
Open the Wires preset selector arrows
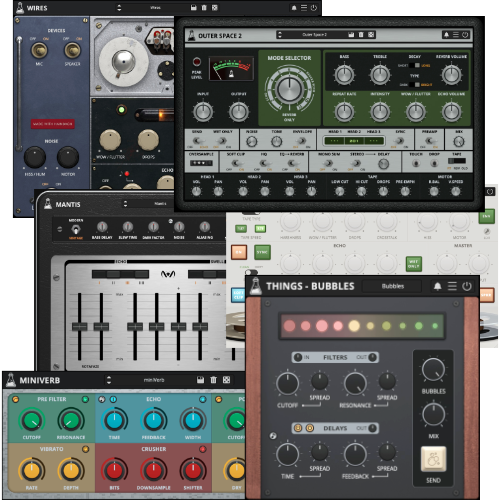[119, 8]
